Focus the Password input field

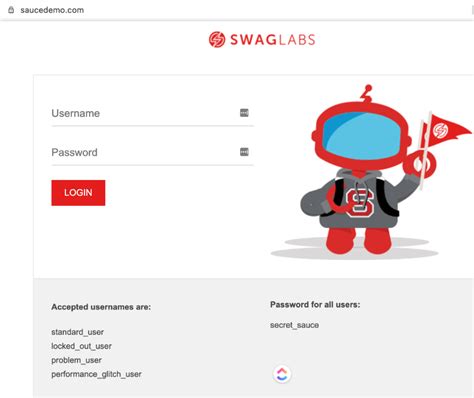pos(152,153)
